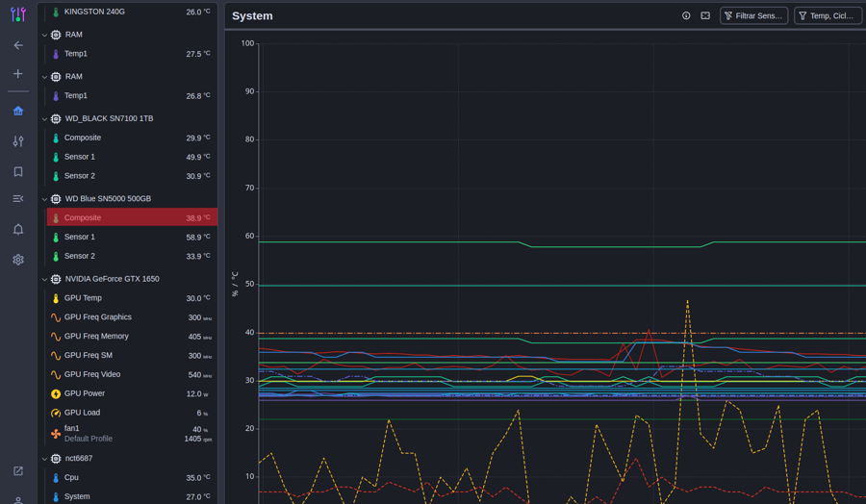Select the GPU Load sensor
The image size is (866, 504).
click(82, 413)
